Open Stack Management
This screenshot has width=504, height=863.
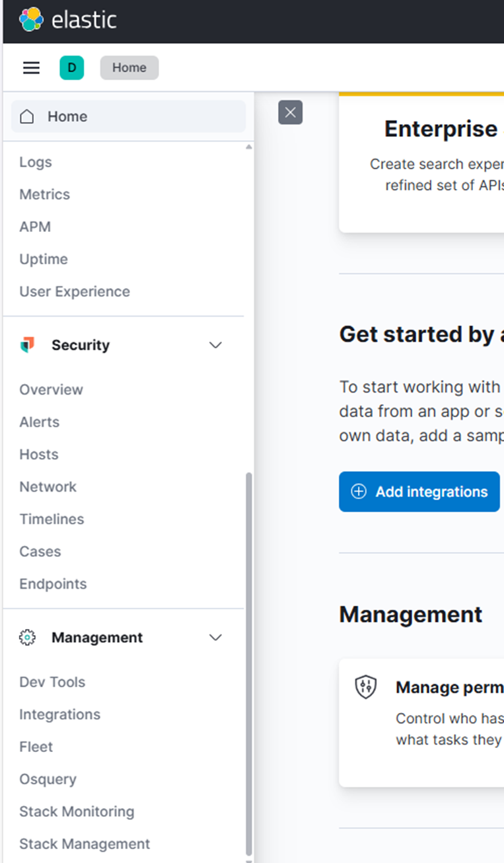click(85, 844)
